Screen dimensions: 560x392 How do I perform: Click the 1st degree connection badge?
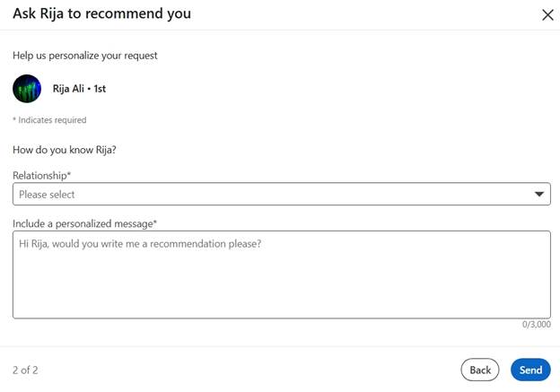[100, 89]
